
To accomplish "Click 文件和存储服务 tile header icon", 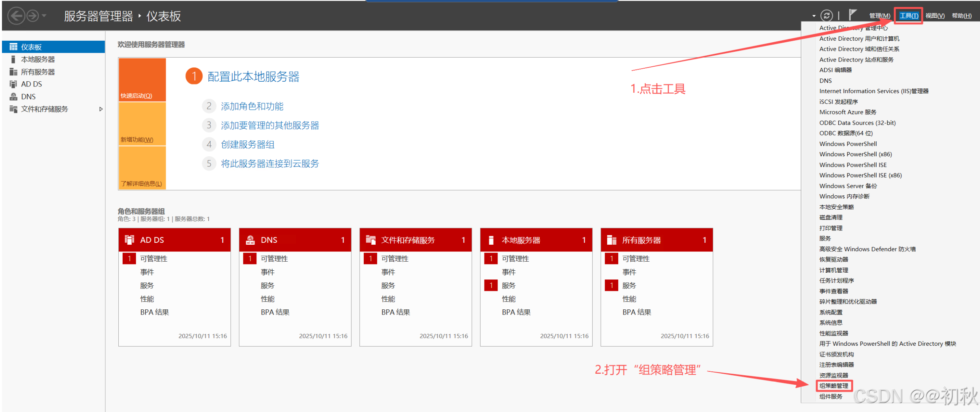I will point(370,240).
